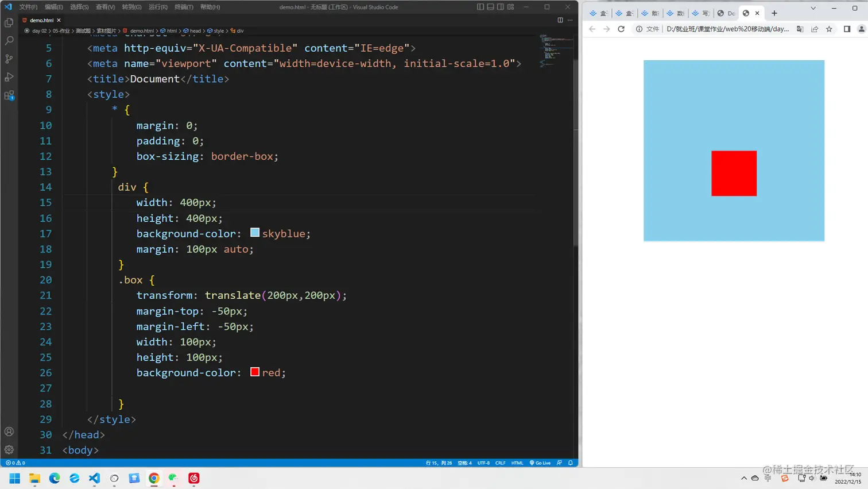This screenshot has height=489, width=868.
Task: Open a new Chrome tab with plus
Action: coord(774,13)
